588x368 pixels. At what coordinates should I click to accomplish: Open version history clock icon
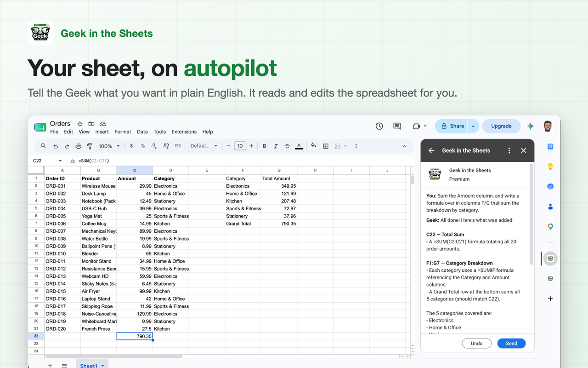(379, 126)
